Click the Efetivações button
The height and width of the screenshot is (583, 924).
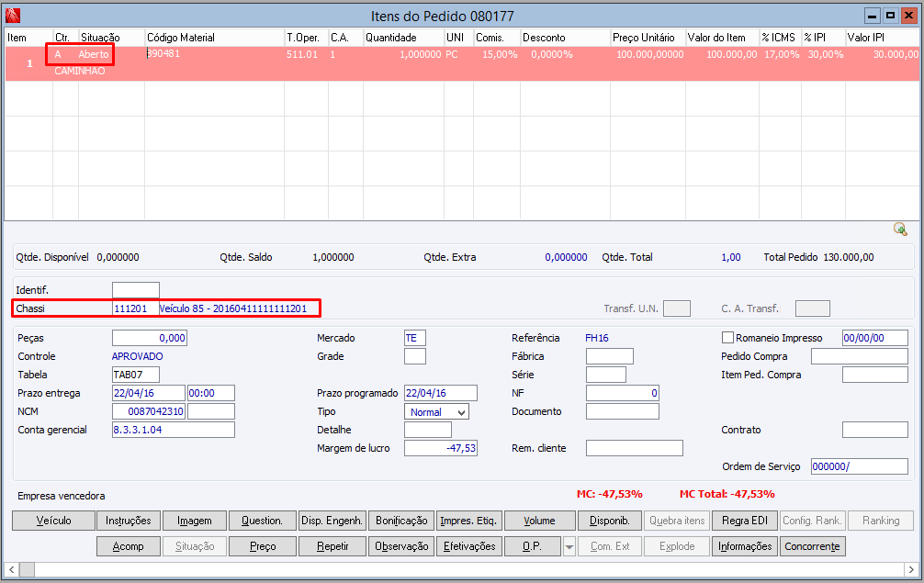(x=469, y=546)
